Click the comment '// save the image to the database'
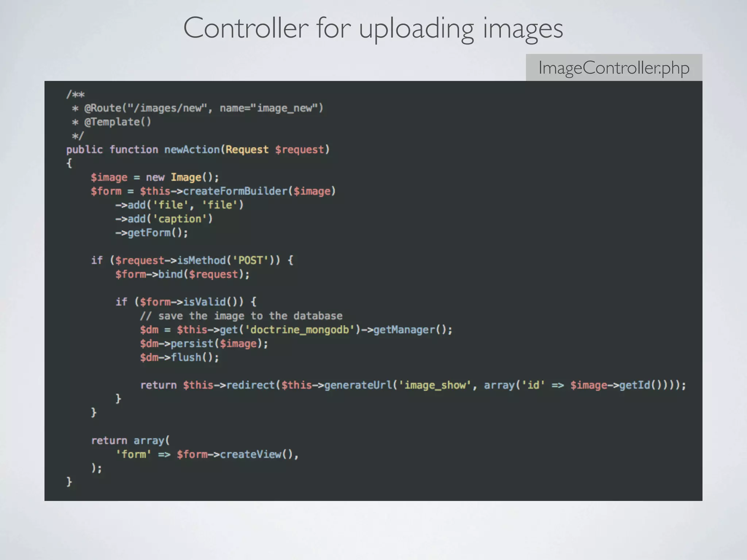Screen dimensions: 747x560 (241, 316)
